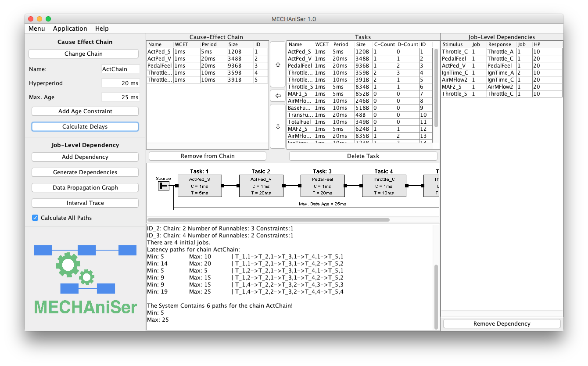The width and height of the screenshot is (588, 366).
Task: Select the Task 4 Throttle_C block
Action: [x=384, y=186]
